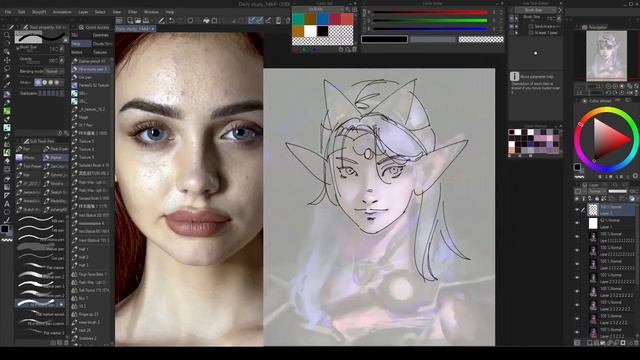Image resolution: width=640 pixels, height=360 pixels.
Task: Select the Pen sub tool group tab
Action: coord(29,149)
